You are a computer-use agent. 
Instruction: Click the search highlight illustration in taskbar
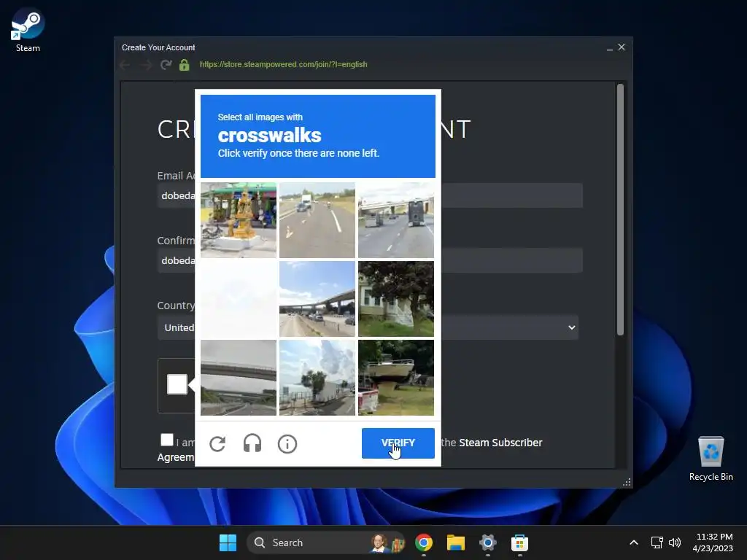387,542
